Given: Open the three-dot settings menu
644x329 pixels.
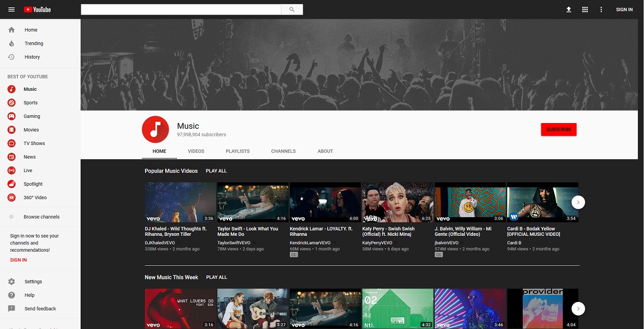Looking at the screenshot, I should point(601,10).
